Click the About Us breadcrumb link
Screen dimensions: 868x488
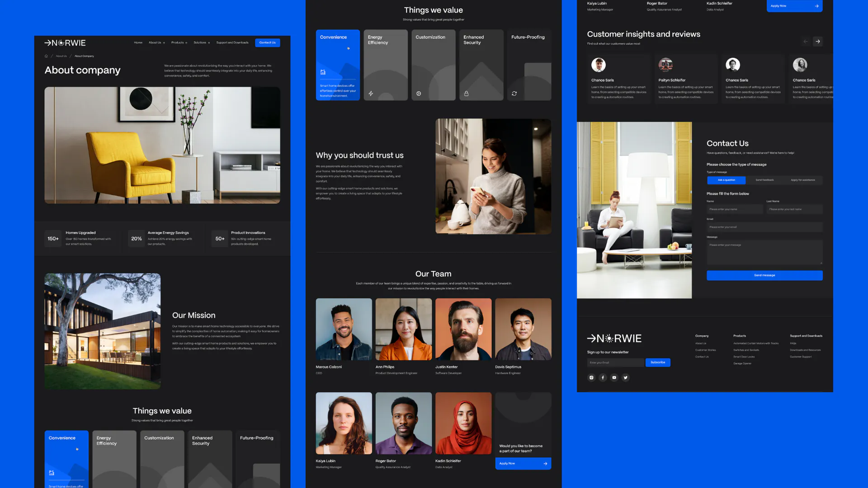61,56
